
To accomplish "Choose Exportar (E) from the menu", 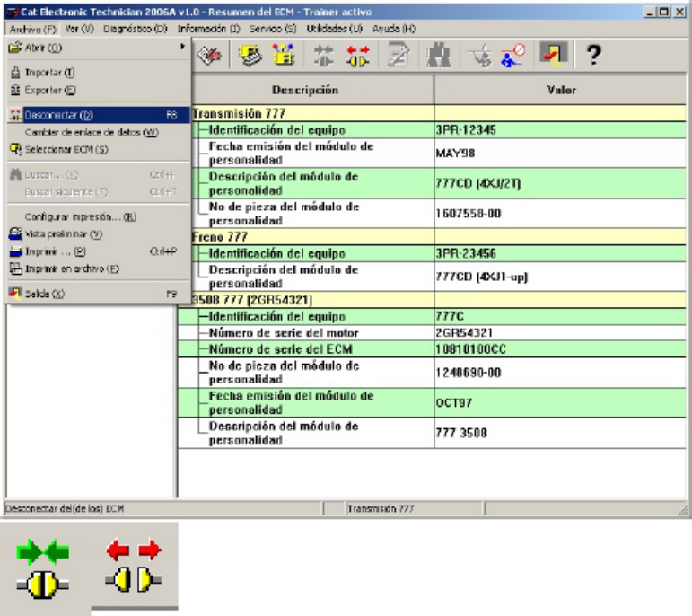I will coord(98,90).
